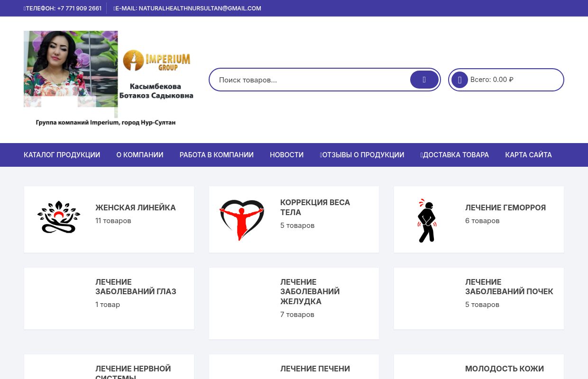This screenshot has width=588, height=379.
Task: Open ОТЗЫВЫ О ПРОДУКЦИИ page
Action: 362,155
